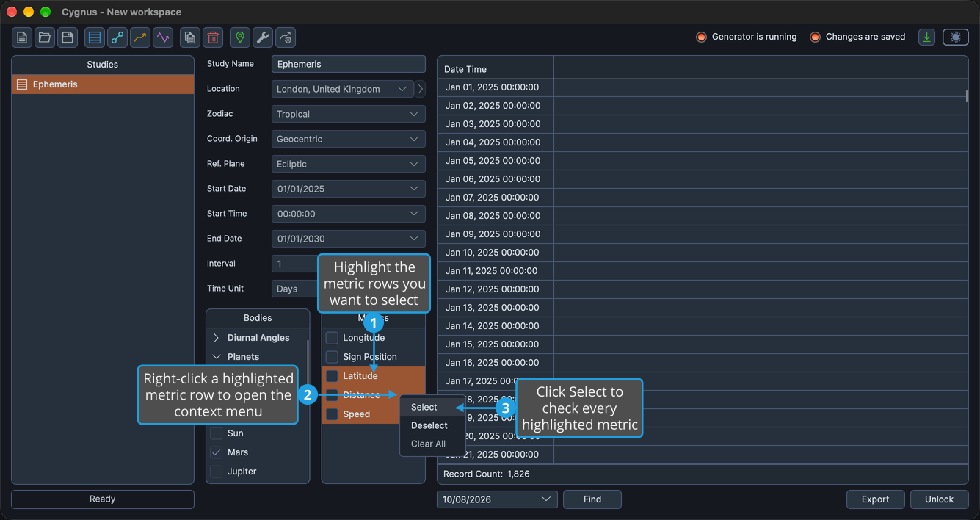Open the Location dropdown
The image size is (980, 520).
(x=343, y=89)
